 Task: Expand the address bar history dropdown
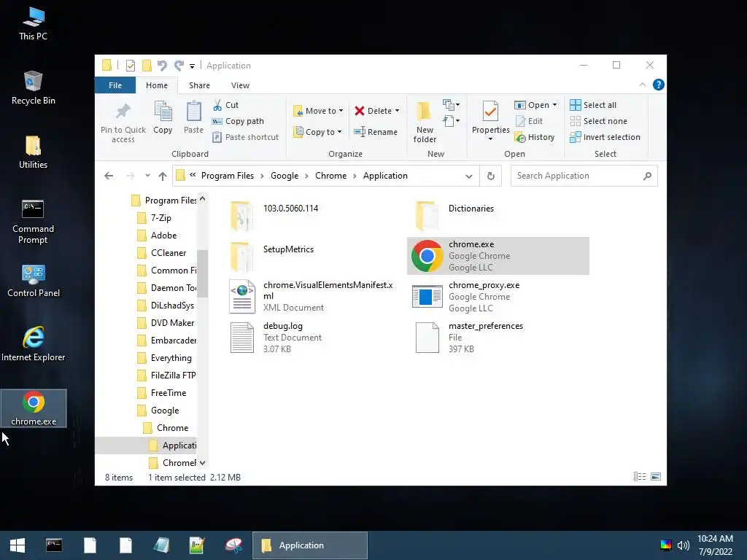click(469, 176)
